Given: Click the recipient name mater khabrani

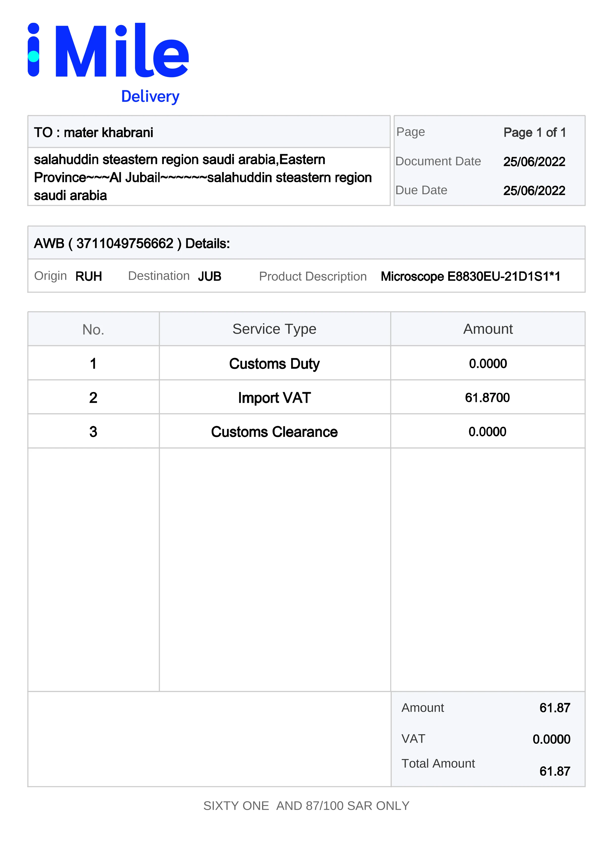Looking at the screenshot, I should click(108, 133).
